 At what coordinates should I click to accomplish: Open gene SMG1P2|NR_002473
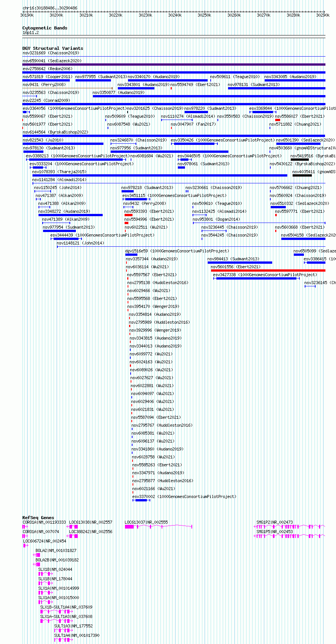click(x=275, y=522)
